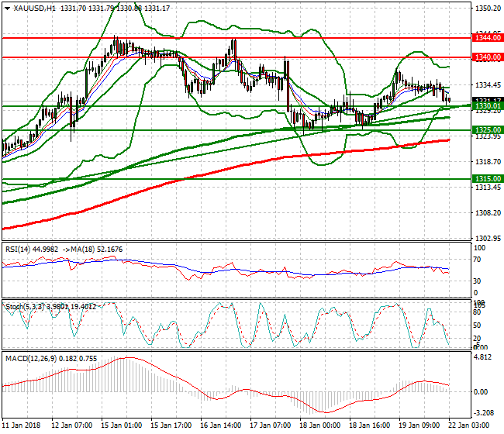Click the RSI 30 level label
504x434 pixels.
tap(478, 281)
